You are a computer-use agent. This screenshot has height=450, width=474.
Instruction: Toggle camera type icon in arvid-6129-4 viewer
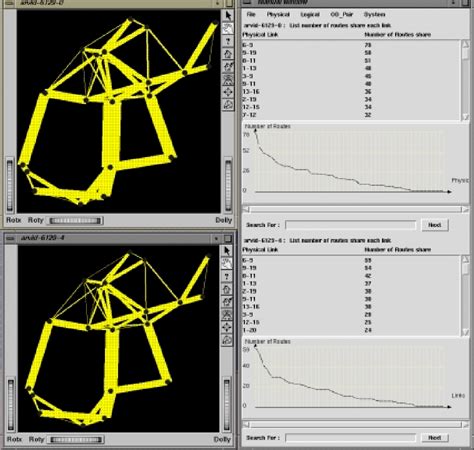point(227,340)
